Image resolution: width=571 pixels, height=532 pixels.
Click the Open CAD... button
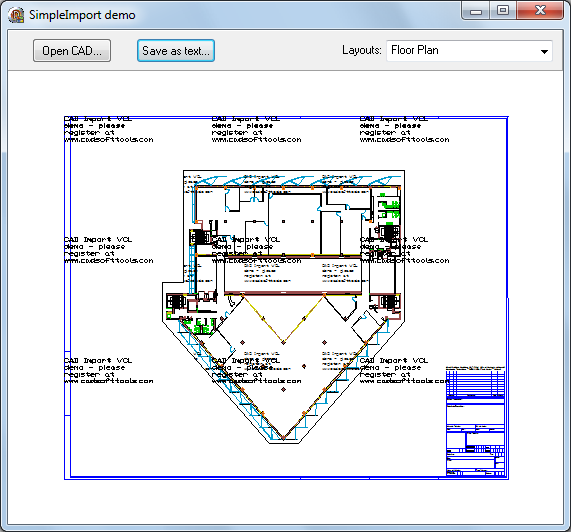click(x=72, y=51)
